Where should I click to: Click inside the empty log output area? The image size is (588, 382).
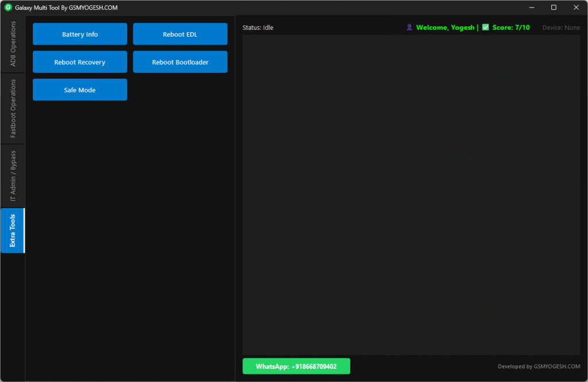click(x=411, y=195)
